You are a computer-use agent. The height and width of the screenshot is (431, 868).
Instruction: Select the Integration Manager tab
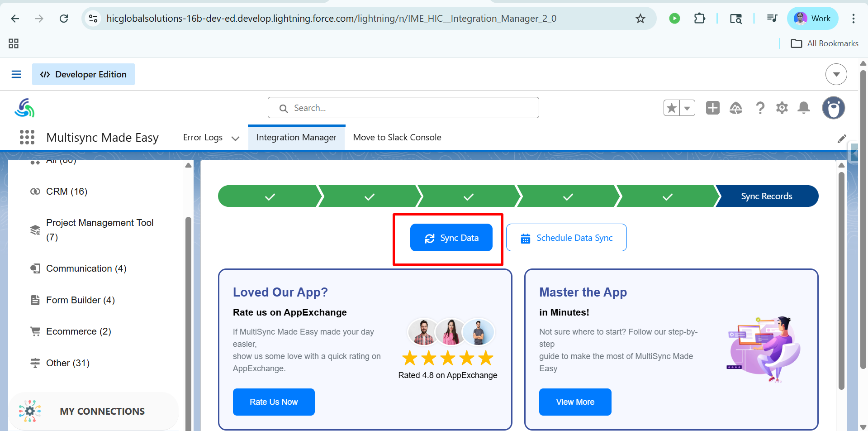click(x=296, y=137)
